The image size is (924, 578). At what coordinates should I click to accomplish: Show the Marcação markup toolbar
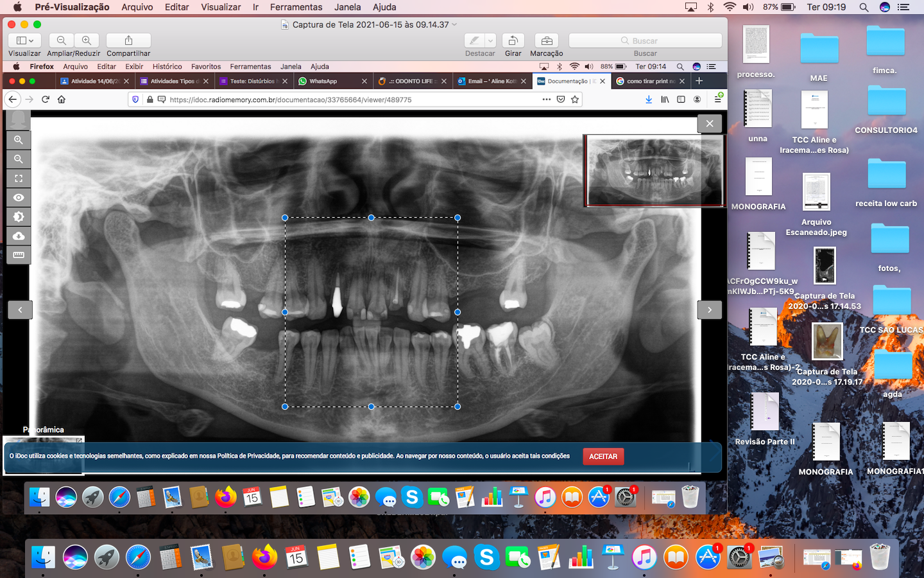[546, 40]
